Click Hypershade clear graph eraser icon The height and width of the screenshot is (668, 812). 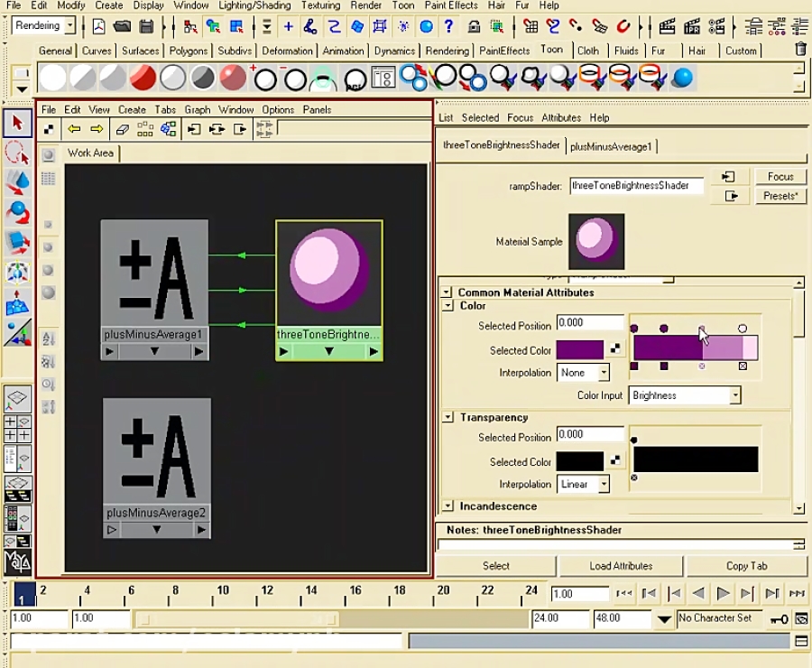[x=123, y=130]
